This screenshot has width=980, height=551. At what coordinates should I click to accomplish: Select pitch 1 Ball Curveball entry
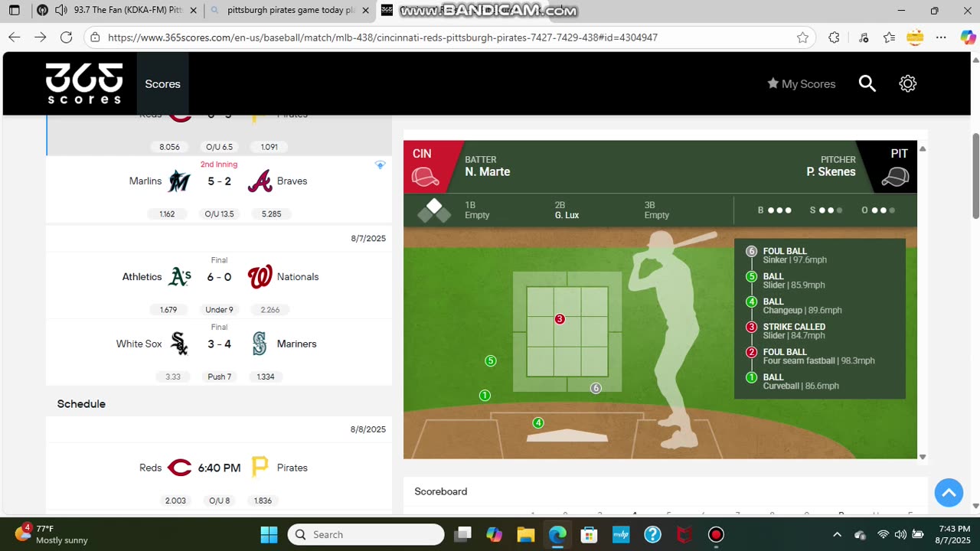coord(819,382)
